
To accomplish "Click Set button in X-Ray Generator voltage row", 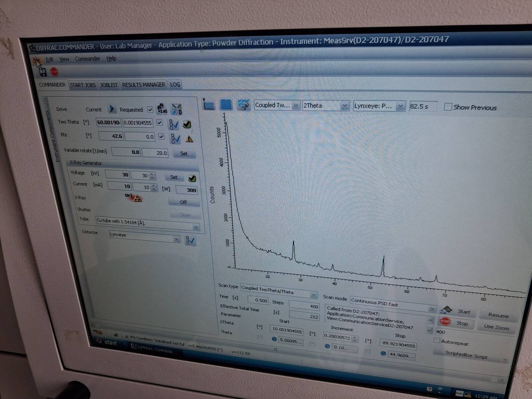I will (174, 177).
